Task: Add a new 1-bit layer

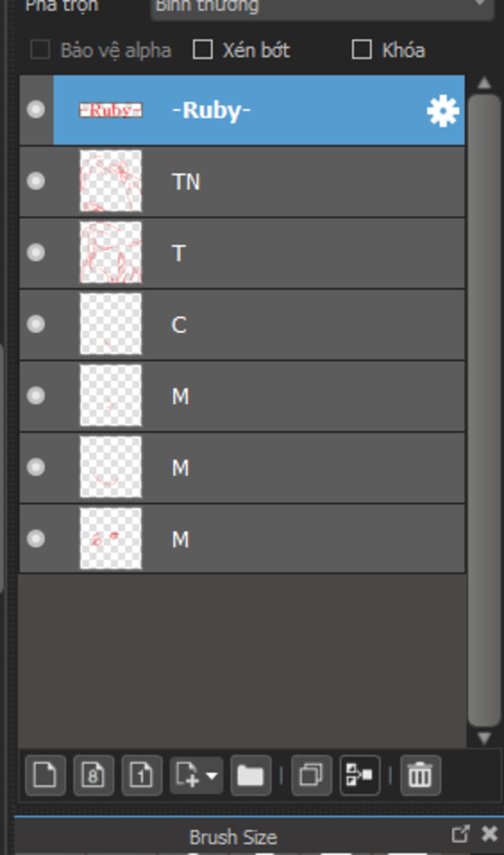Action: 142,775
